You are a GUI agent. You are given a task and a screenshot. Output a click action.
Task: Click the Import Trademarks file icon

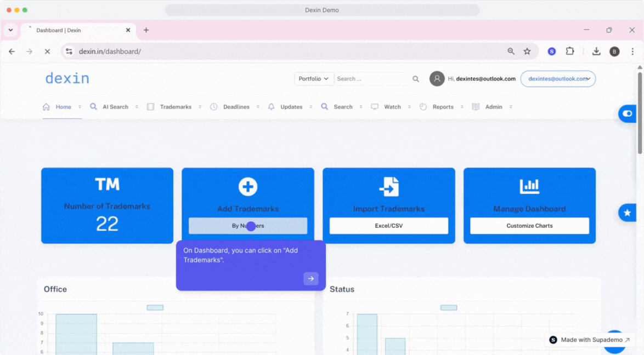point(389,187)
